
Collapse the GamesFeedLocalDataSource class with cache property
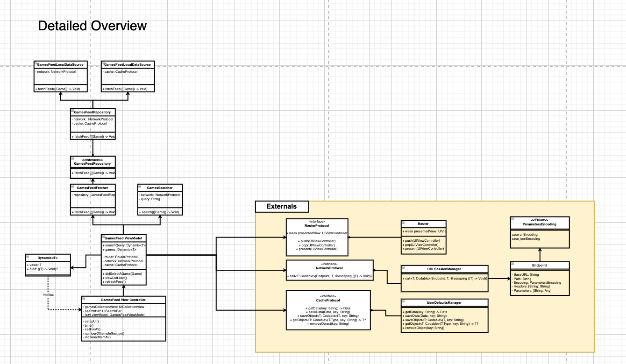point(104,63)
